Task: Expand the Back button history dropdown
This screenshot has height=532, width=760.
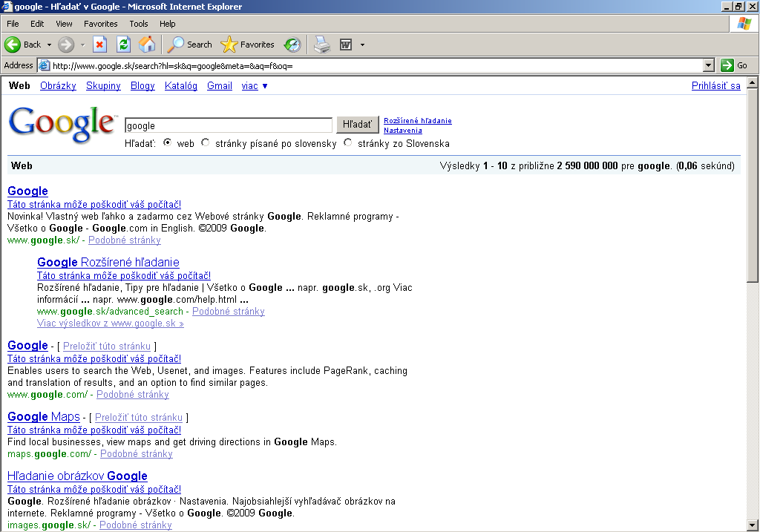Action: coord(50,45)
